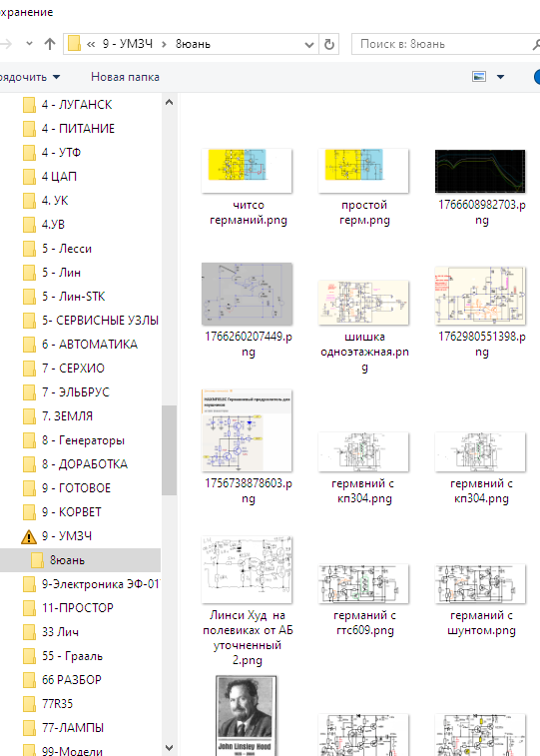This screenshot has height=756, width=540.
Task: Click the folder icon in address bar
Action: pyautogui.click(x=74, y=44)
